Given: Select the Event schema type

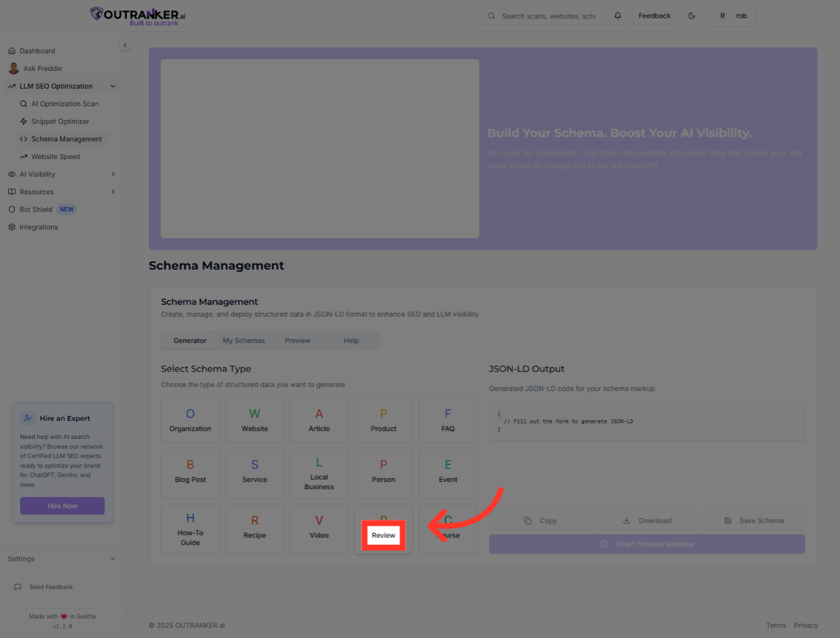Looking at the screenshot, I should [448, 473].
